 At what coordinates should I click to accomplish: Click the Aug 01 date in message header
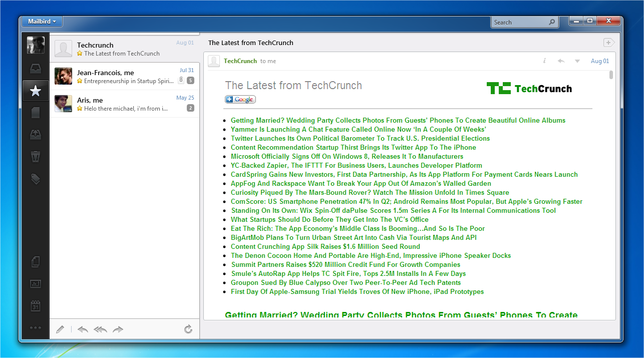pos(600,61)
